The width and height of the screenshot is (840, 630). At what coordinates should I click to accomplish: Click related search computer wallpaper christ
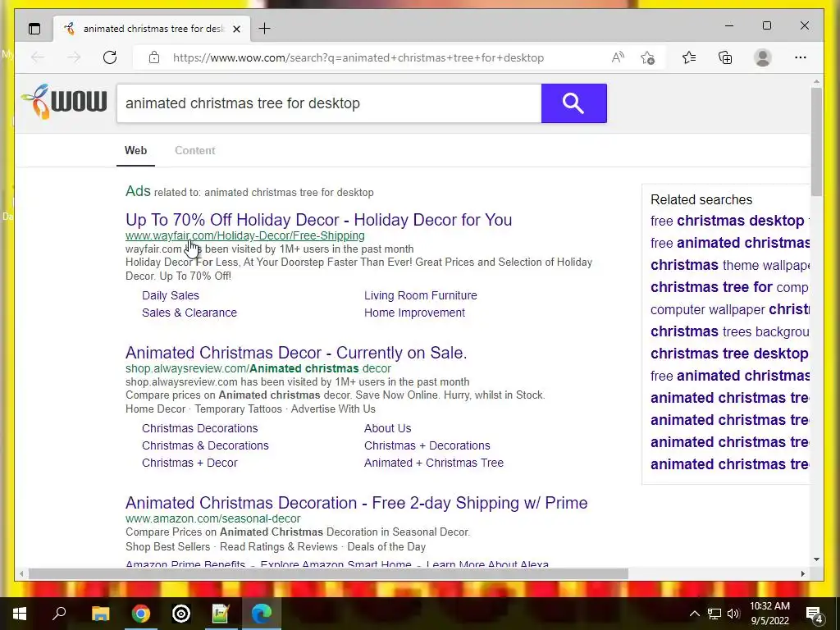(x=729, y=309)
